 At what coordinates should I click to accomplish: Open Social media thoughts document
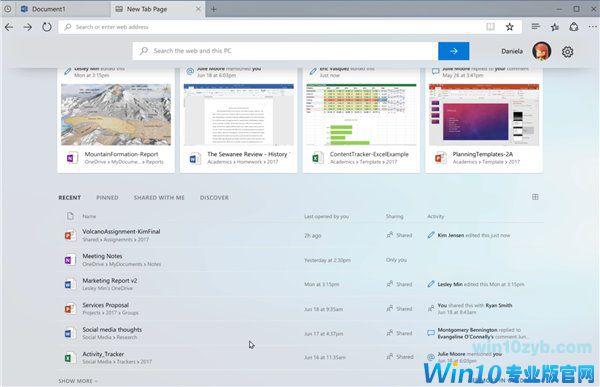pyautogui.click(x=112, y=330)
